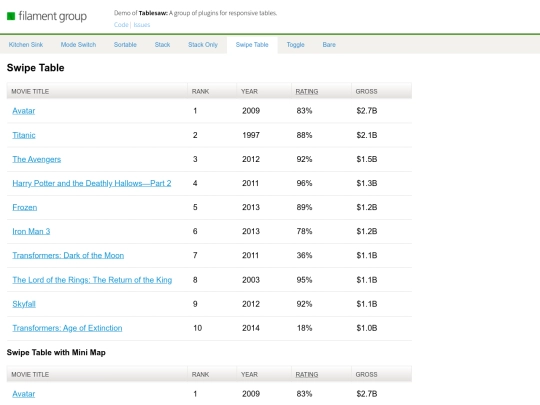Open the Toggle tab
This screenshot has height=405, width=540.
295,45
